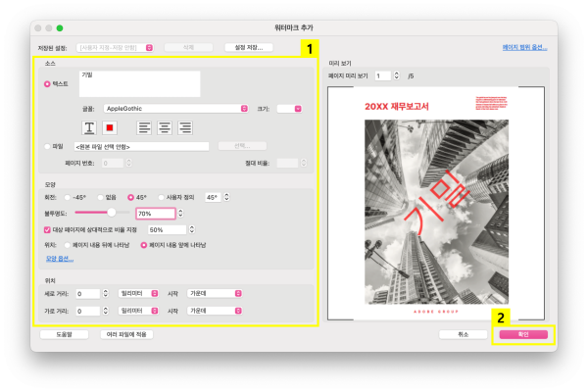Click the 절대 비율 stepper arrows
Screen dimensions: 588x392
tap(304, 164)
